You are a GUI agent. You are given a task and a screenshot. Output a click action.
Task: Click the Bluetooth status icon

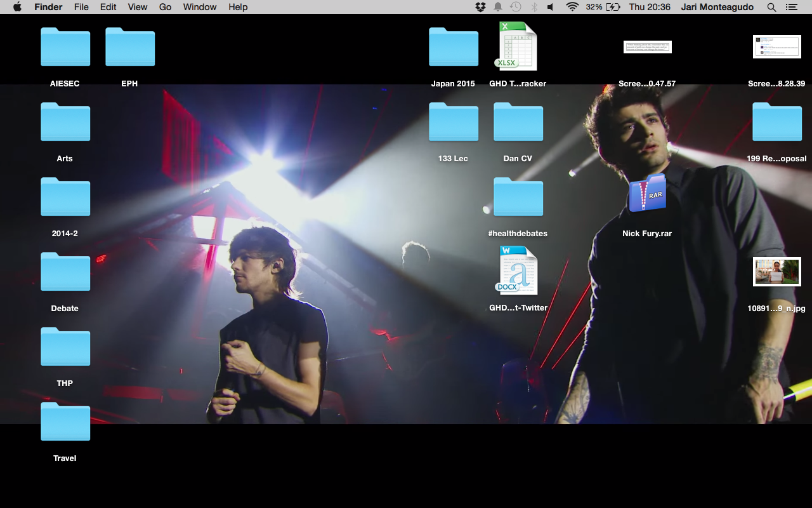[534, 7]
